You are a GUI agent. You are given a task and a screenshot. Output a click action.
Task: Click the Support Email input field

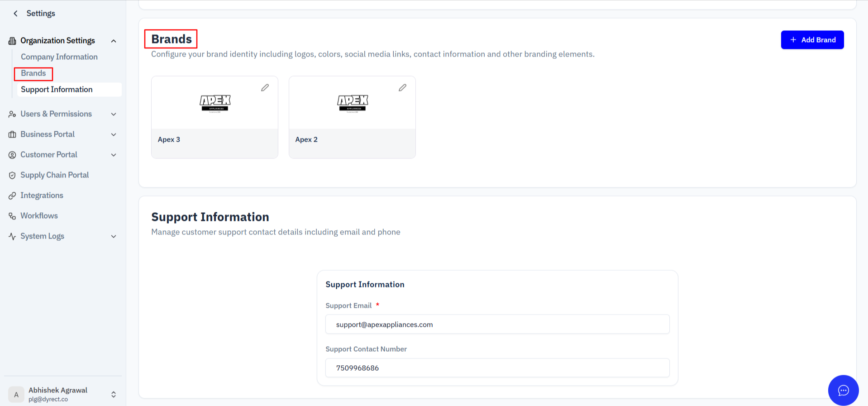tap(497, 325)
